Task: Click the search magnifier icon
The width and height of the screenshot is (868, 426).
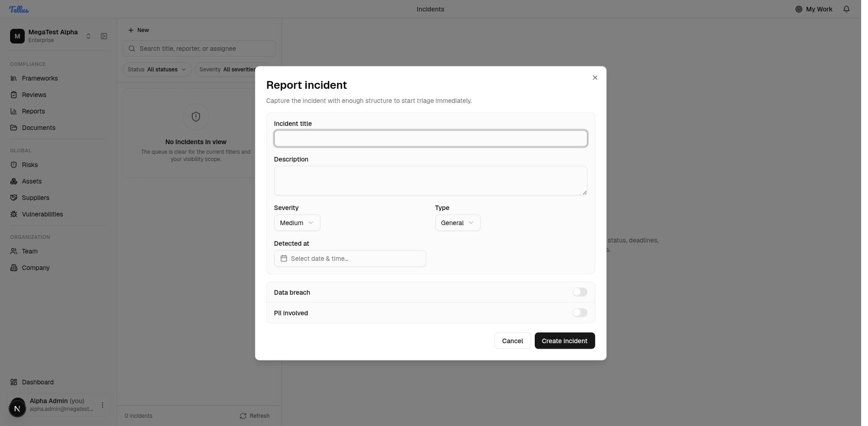Action: [x=132, y=49]
